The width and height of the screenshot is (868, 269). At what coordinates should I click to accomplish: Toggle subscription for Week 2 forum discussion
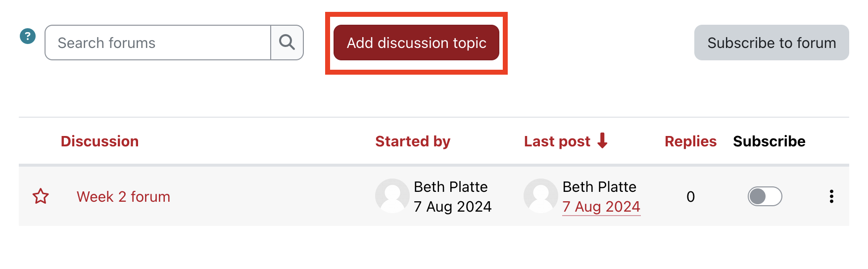[x=765, y=196]
